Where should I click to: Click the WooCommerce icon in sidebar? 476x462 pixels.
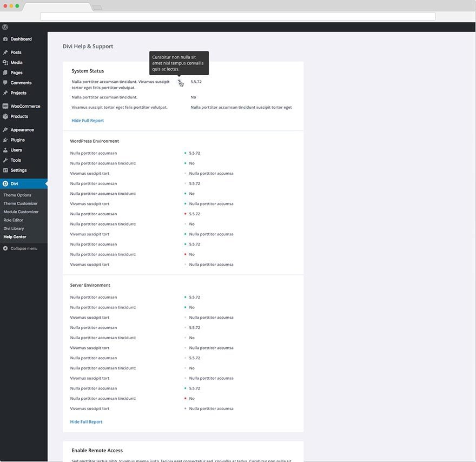[x=5, y=106]
